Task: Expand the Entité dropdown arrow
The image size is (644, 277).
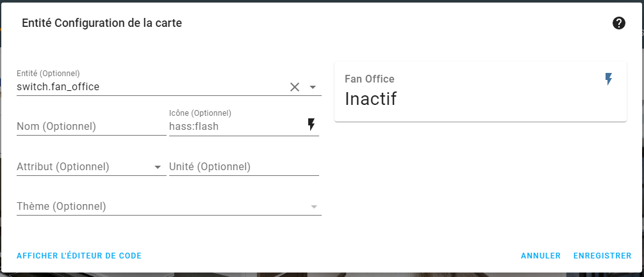Action: pyautogui.click(x=313, y=87)
